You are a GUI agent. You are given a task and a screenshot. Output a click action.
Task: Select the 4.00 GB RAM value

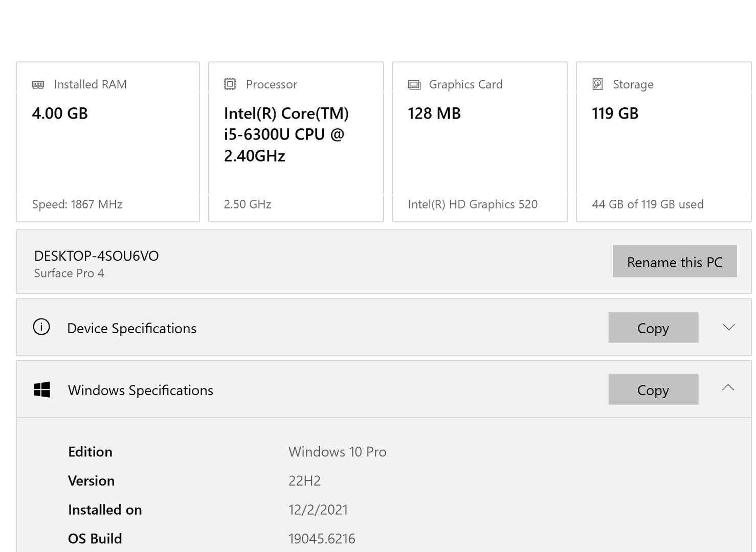60,113
